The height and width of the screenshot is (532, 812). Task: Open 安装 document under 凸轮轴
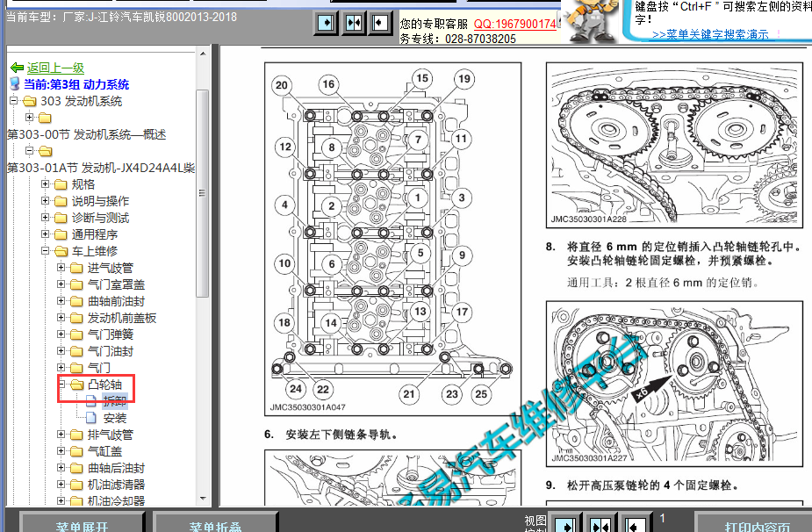114,418
